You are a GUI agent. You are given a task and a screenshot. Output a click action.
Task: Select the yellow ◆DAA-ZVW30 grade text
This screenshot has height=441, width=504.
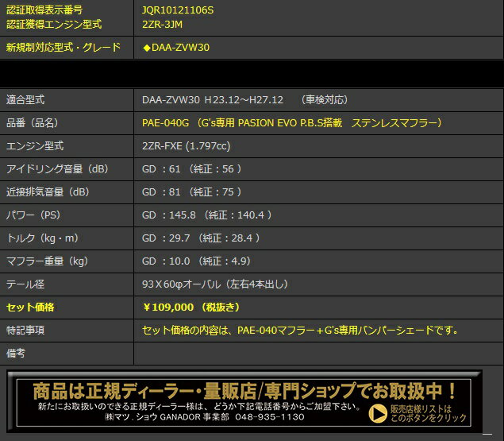175,48
